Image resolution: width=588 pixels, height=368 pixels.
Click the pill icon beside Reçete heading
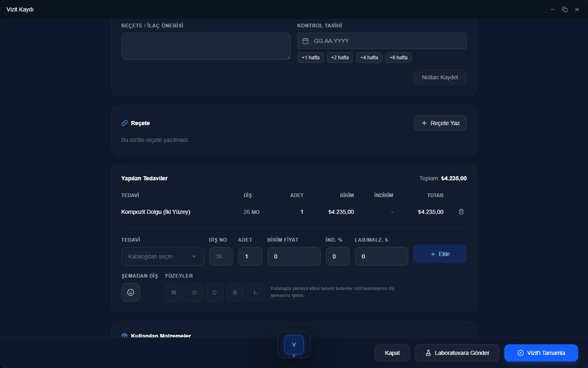tap(125, 123)
